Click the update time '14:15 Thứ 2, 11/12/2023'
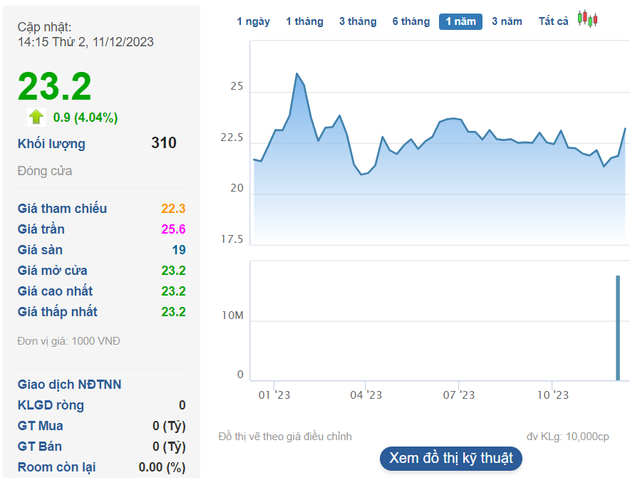 [85, 42]
